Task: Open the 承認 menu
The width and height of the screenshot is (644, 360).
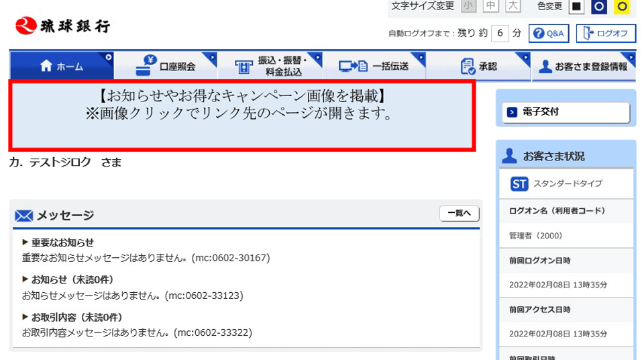Action: 478,66
